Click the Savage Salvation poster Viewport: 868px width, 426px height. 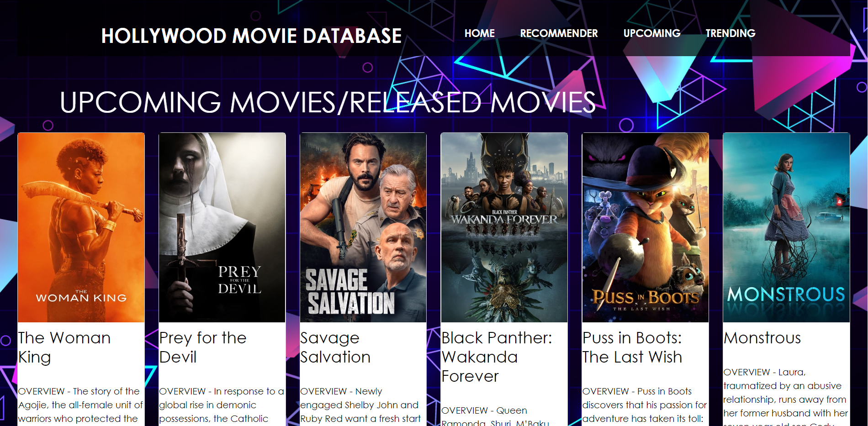(363, 227)
